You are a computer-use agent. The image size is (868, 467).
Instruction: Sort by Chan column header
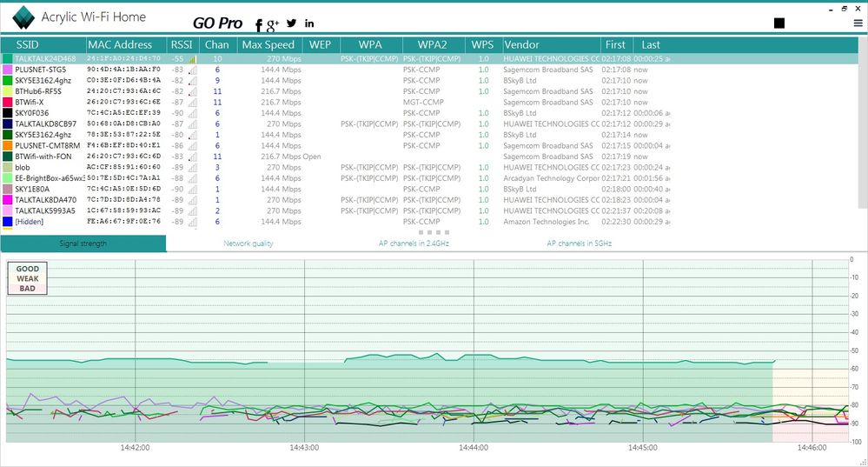pyautogui.click(x=217, y=45)
